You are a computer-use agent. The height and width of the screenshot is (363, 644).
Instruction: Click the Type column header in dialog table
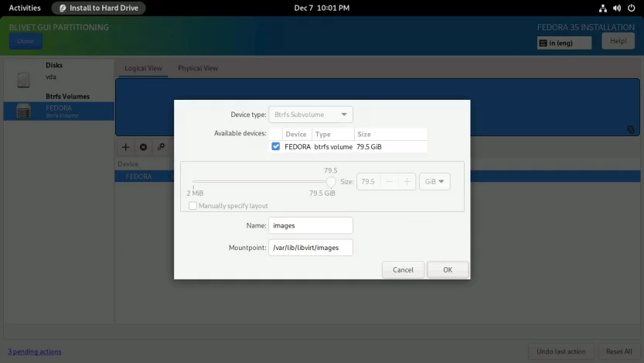pos(332,134)
